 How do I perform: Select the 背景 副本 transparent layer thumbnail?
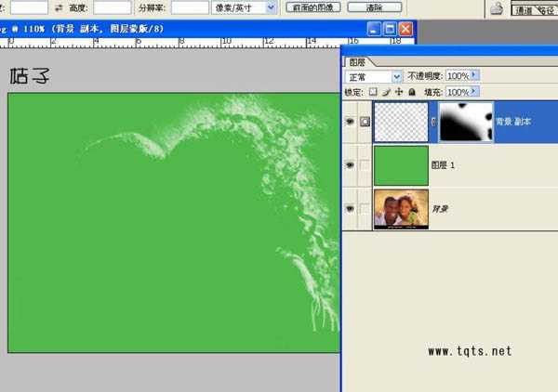click(402, 122)
